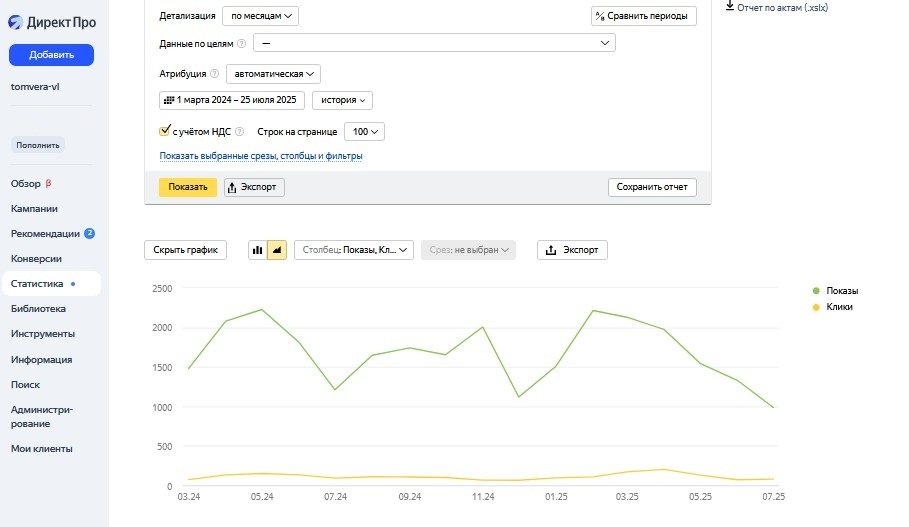This screenshot has height=527, width=909.
Task: Open the Строк на странице dropdown
Action: [364, 132]
